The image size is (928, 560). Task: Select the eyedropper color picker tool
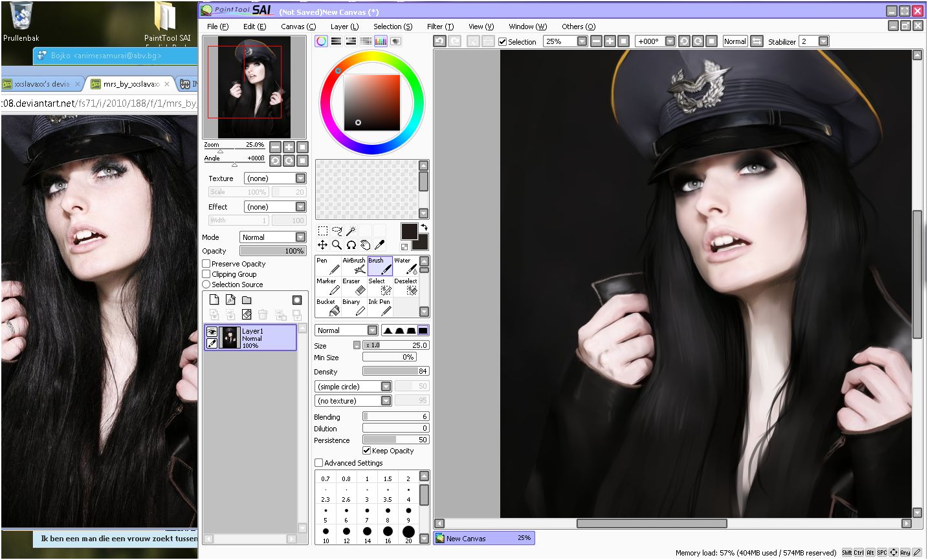click(x=379, y=245)
